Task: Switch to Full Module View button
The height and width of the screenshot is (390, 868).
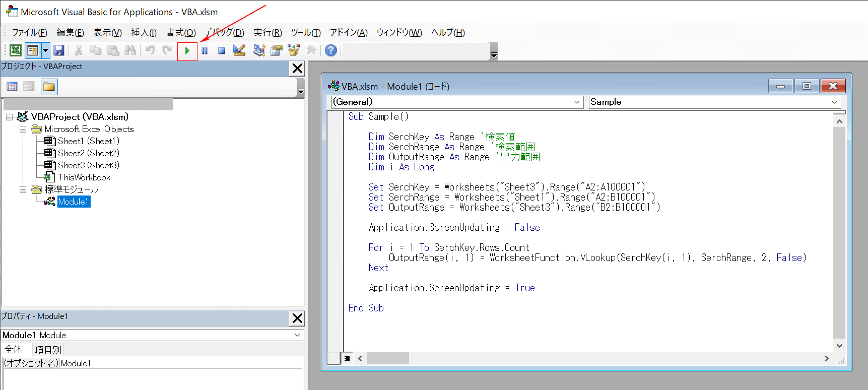Action: click(347, 358)
